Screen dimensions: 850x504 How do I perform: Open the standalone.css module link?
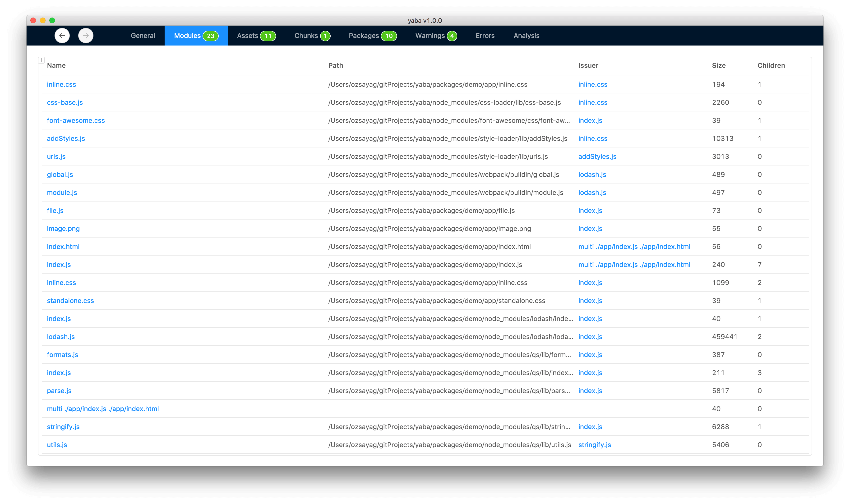(x=70, y=301)
